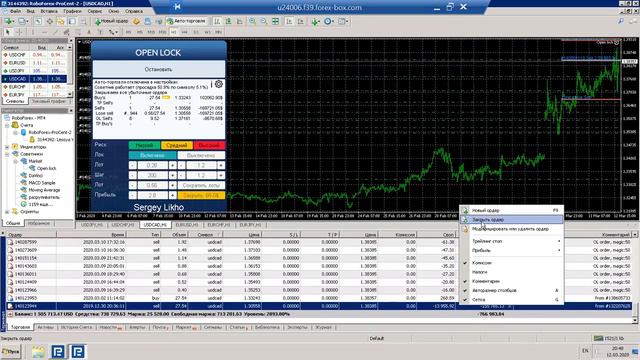Choose Новый ордер in context menu

512,210
